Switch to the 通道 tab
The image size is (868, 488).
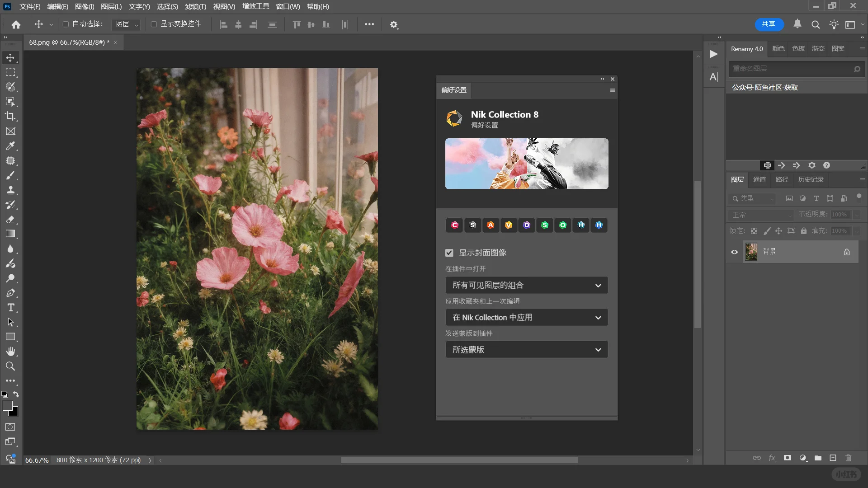coord(759,179)
